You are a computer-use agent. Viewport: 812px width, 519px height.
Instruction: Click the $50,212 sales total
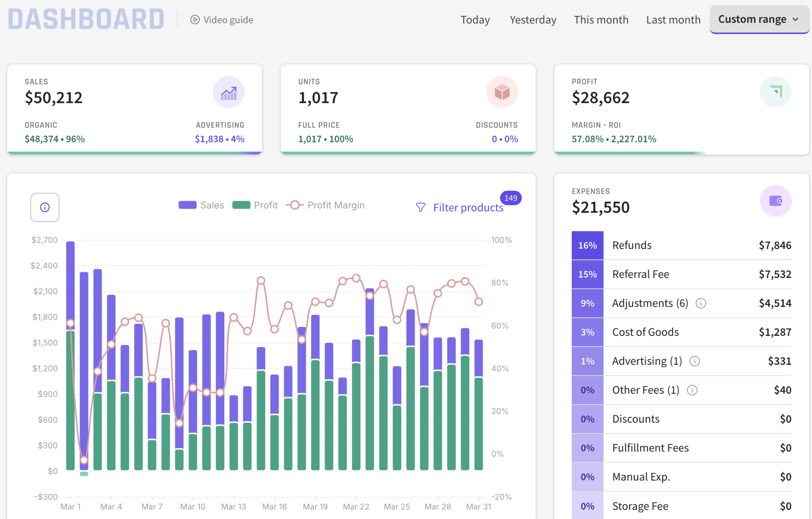[54, 98]
